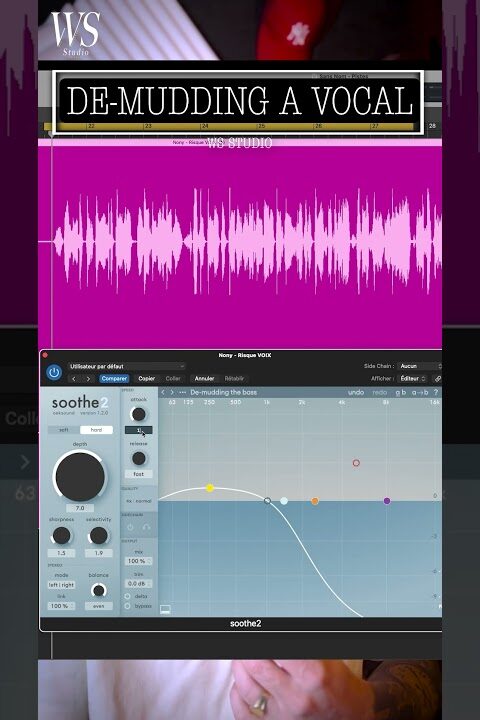This screenshot has width=480, height=720.
Task: Click the balance value field even
Action: tap(98, 606)
